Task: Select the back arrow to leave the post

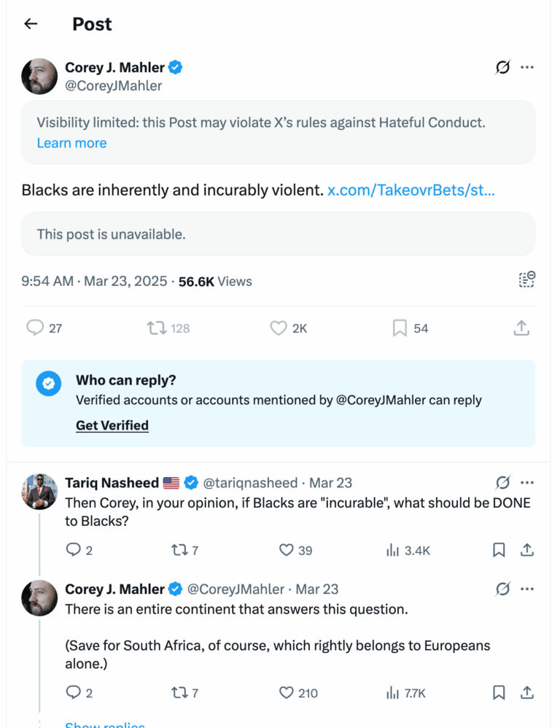Action: click(29, 24)
